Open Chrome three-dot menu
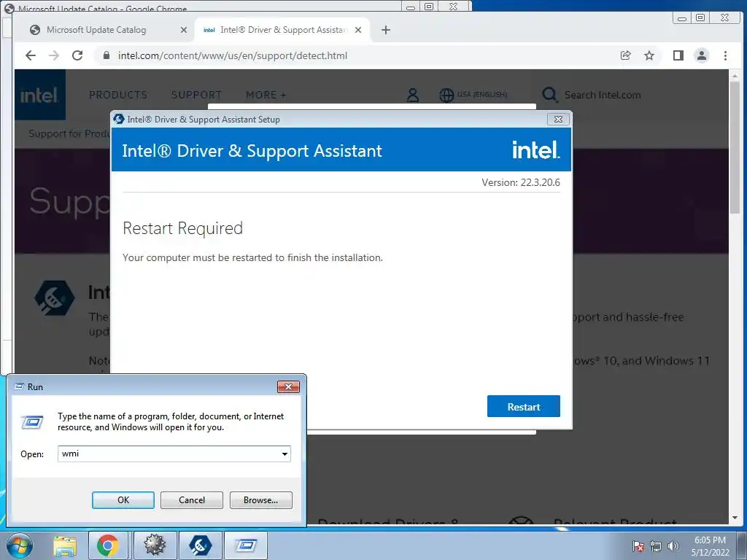The image size is (747, 560). point(725,55)
